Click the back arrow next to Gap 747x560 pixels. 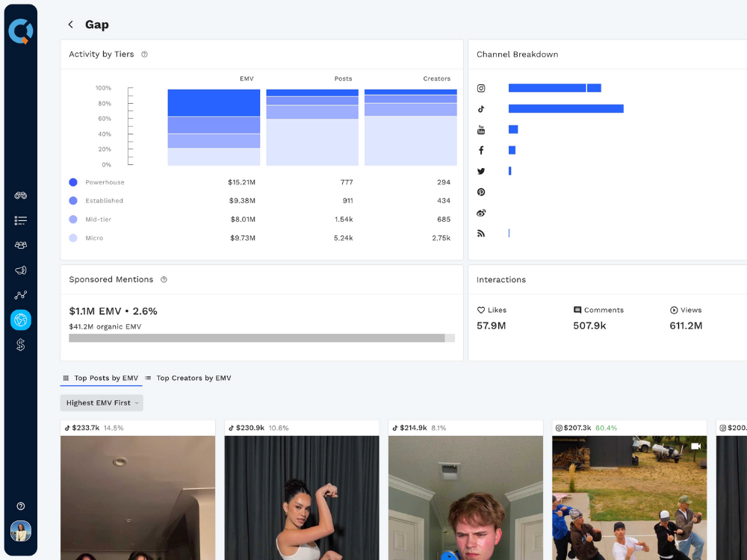pyautogui.click(x=71, y=25)
